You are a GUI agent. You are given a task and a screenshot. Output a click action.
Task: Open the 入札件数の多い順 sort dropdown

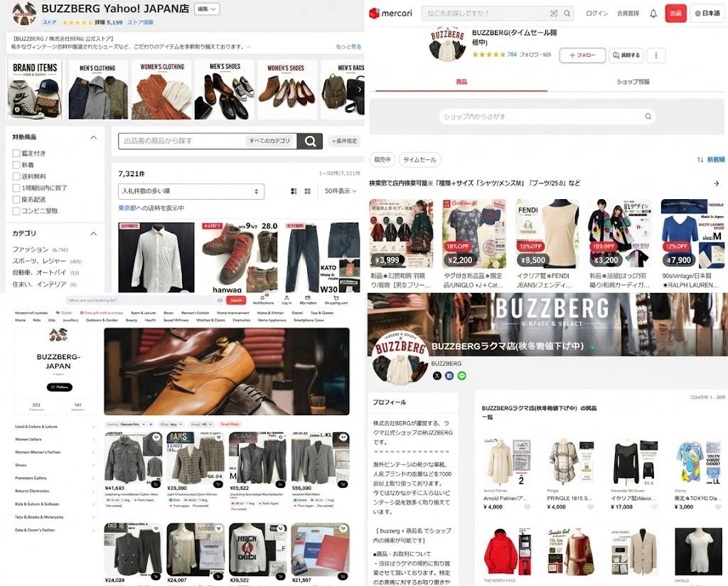coord(191,191)
